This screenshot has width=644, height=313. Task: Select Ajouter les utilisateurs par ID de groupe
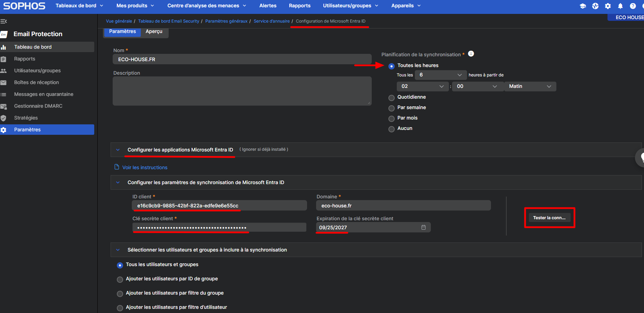(x=120, y=279)
